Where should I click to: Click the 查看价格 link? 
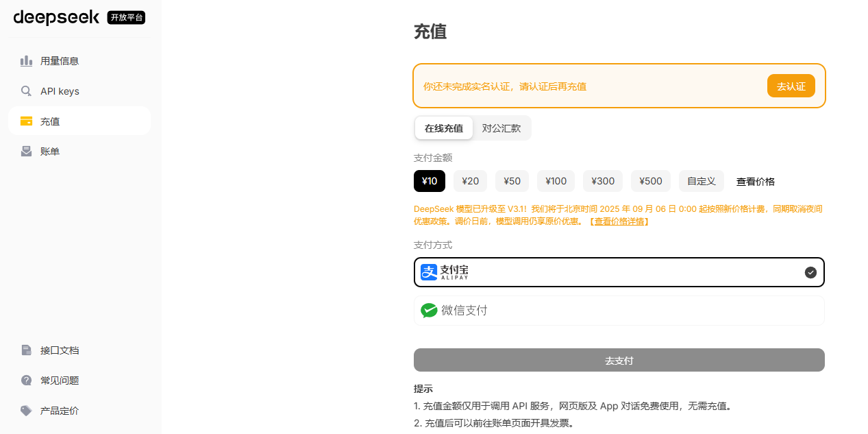[756, 182]
